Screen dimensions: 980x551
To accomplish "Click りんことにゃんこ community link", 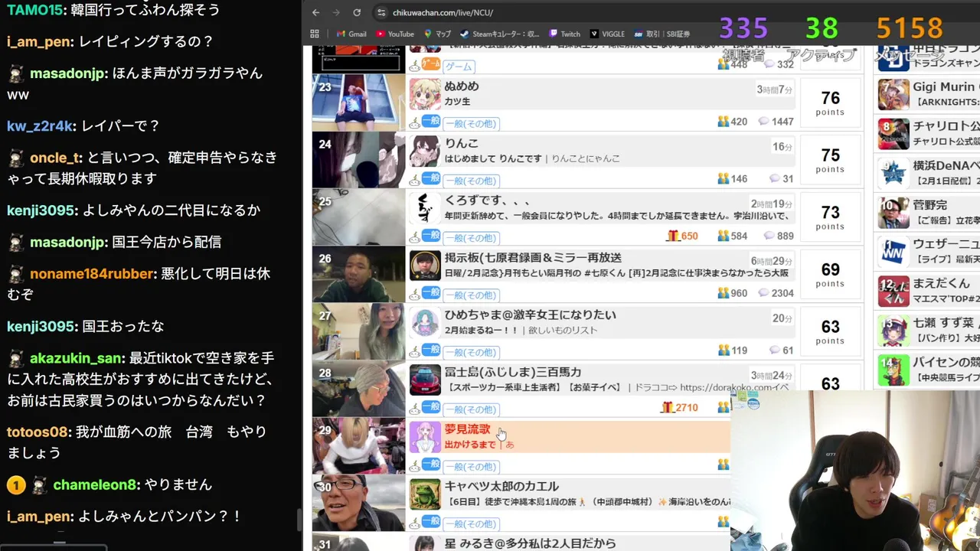I will pyautogui.click(x=585, y=158).
